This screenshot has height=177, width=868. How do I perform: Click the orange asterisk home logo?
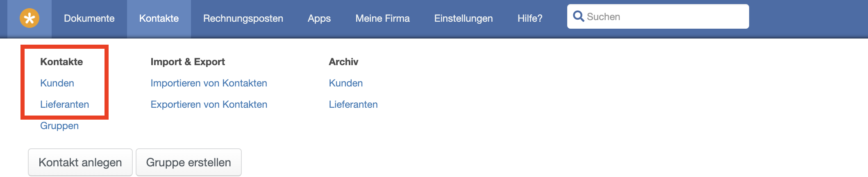(x=30, y=18)
